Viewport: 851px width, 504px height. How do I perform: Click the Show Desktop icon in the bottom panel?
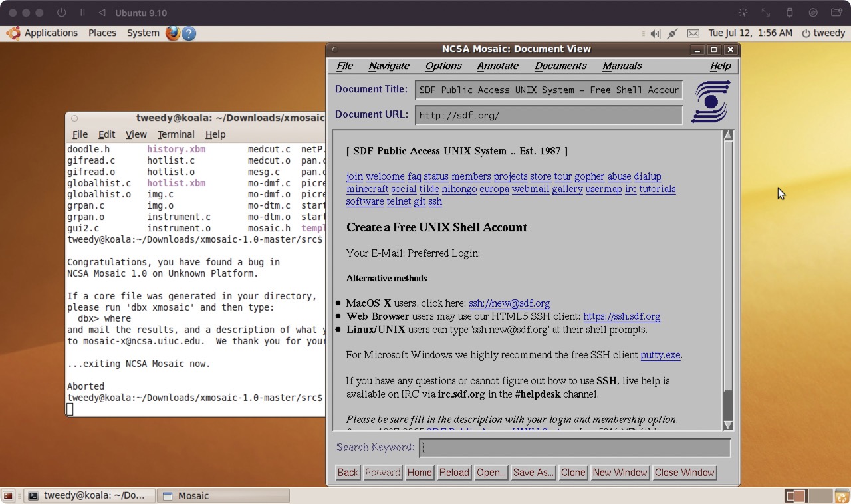[8, 495]
